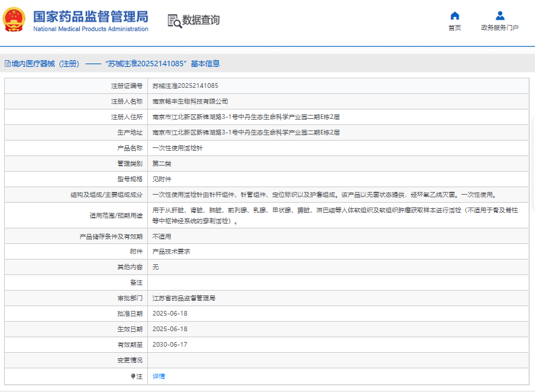
Task: Select the 数据查询 heading text
Action: pyautogui.click(x=201, y=20)
